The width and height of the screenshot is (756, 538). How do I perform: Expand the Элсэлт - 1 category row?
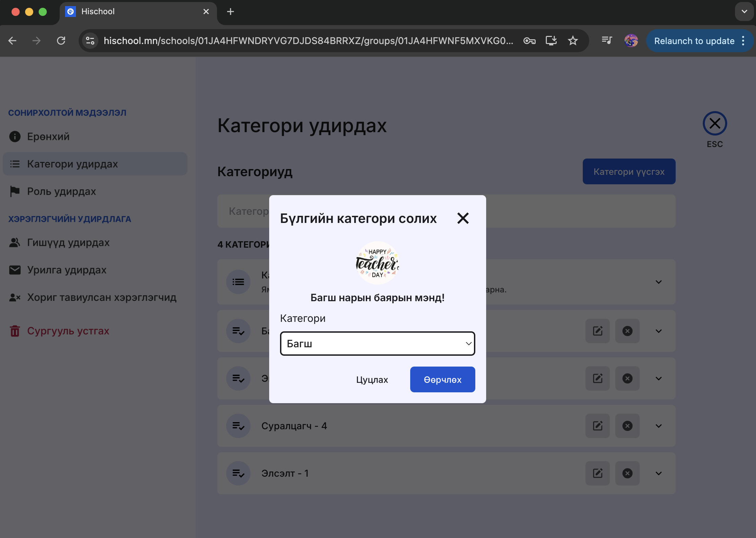658,473
